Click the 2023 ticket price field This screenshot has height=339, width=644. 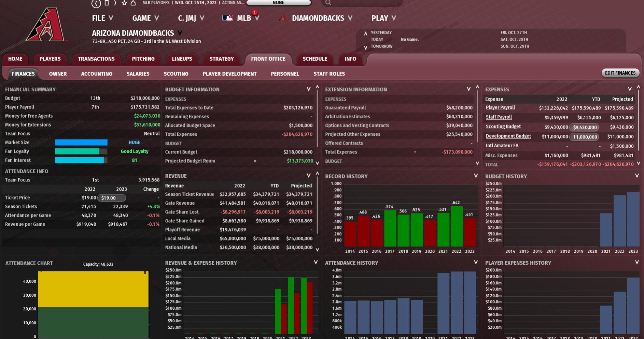[x=112, y=198]
